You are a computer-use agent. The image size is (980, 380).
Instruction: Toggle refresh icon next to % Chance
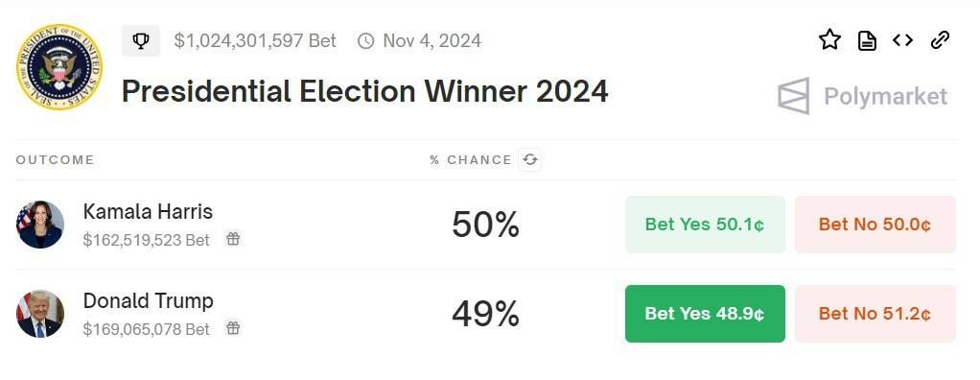(x=530, y=160)
